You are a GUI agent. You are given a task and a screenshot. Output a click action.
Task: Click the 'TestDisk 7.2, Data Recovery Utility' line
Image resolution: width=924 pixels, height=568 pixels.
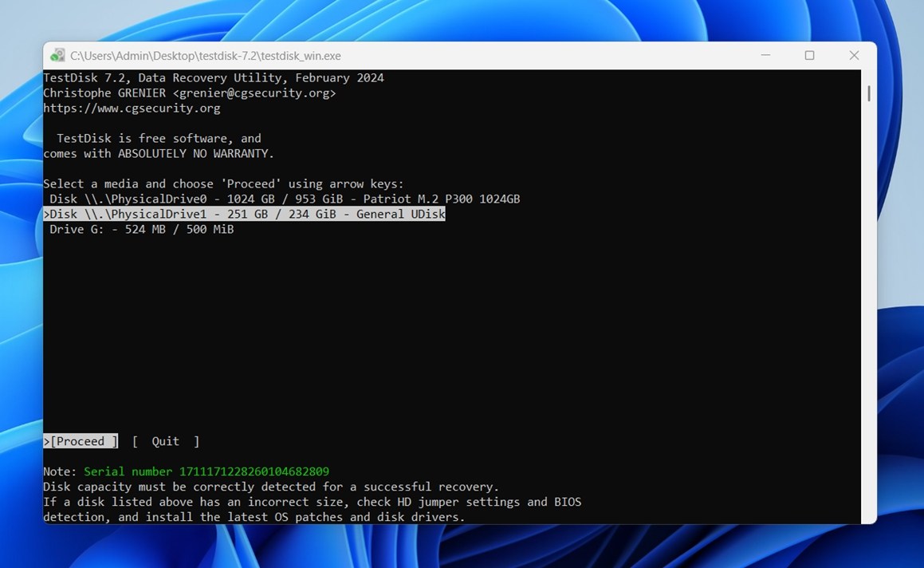(x=214, y=78)
